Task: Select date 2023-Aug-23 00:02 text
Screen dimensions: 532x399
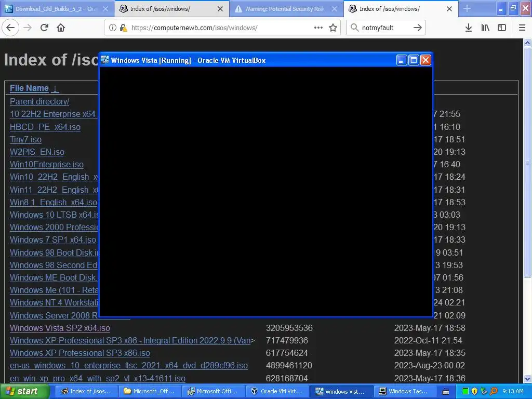Action: (x=430, y=366)
